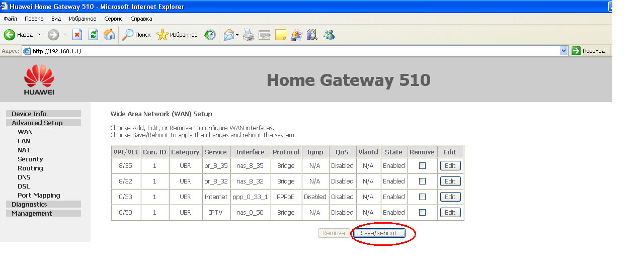The height and width of the screenshot is (277, 644).
Task: Open DSL in sidebar menu
Action: (24, 186)
